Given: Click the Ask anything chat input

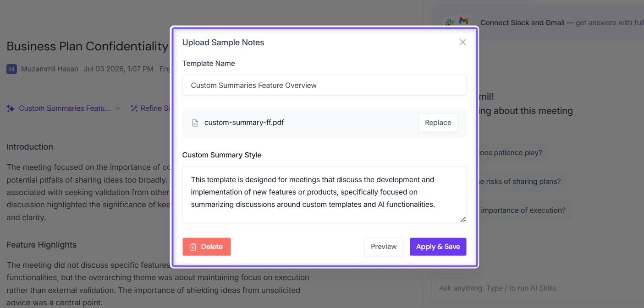Looking at the screenshot, I should pos(538,288).
